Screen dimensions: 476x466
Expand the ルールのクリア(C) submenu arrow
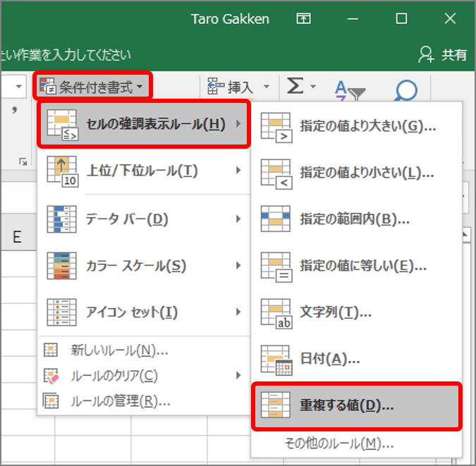pyautogui.click(x=238, y=376)
